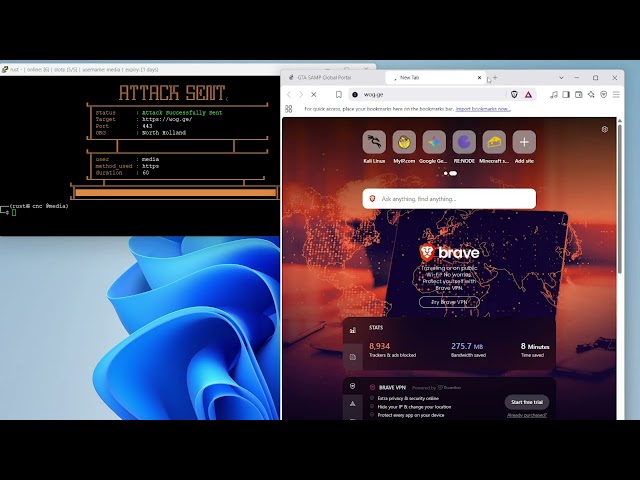Click the STATS widget heading
The image size is (640, 480).
coord(376,328)
